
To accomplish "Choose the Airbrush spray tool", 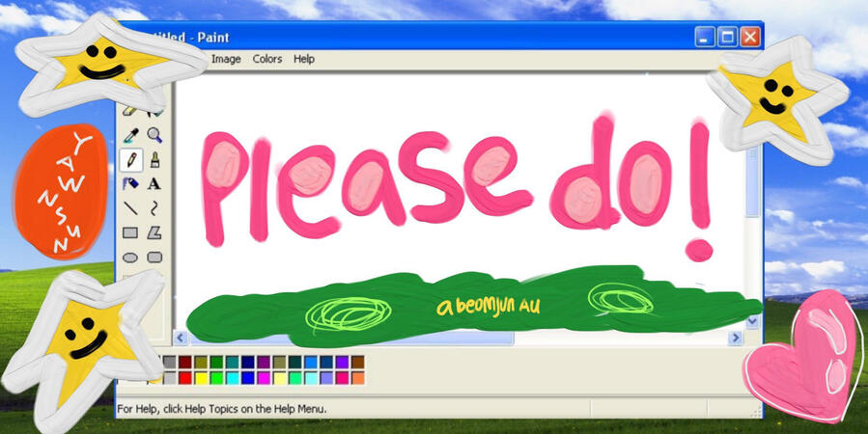I will click(x=130, y=183).
